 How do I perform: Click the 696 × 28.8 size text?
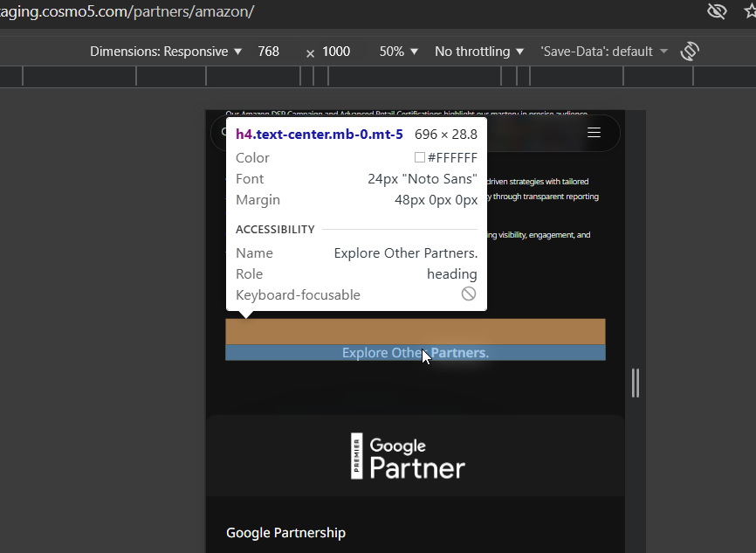pyautogui.click(x=446, y=135)
